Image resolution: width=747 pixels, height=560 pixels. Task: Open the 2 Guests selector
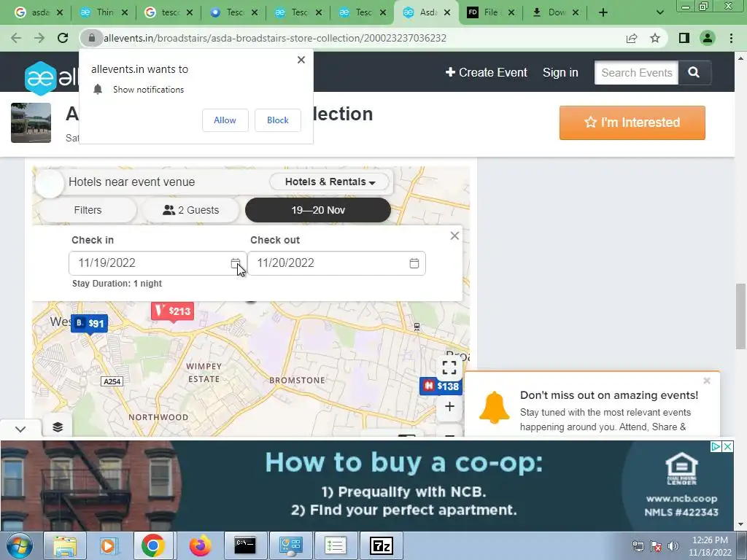coord(191,210)
